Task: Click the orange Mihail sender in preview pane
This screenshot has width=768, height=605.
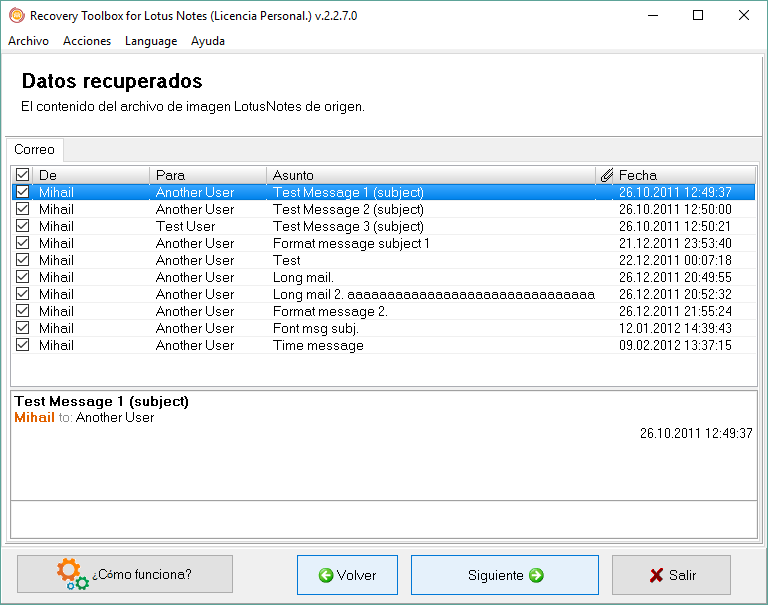Action: coord(34,417)
